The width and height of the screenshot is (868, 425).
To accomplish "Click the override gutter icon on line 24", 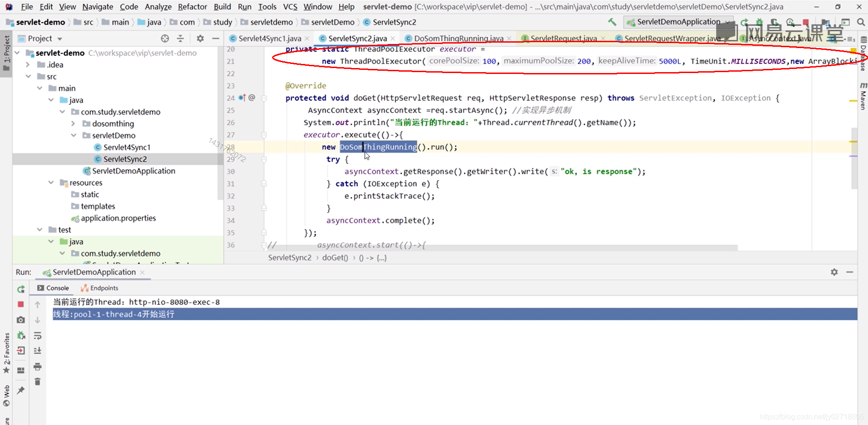I will 242,98.
